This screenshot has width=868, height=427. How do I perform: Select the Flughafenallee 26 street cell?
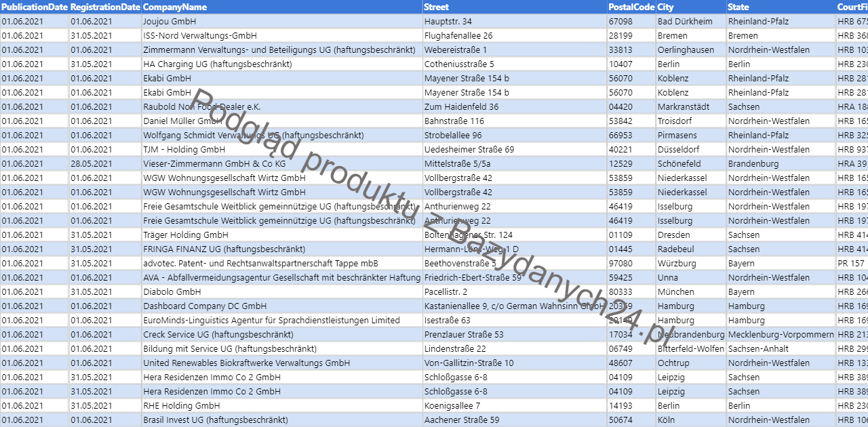click(x=515, y=36)
